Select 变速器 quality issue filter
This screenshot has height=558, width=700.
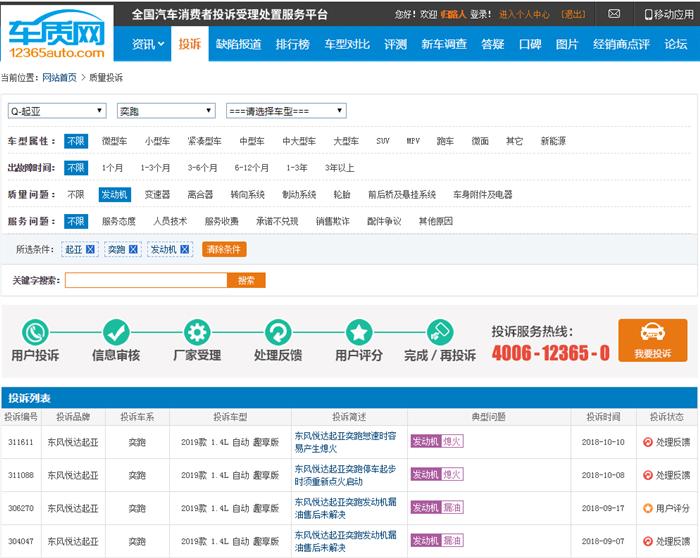click(x=157, y=195)
